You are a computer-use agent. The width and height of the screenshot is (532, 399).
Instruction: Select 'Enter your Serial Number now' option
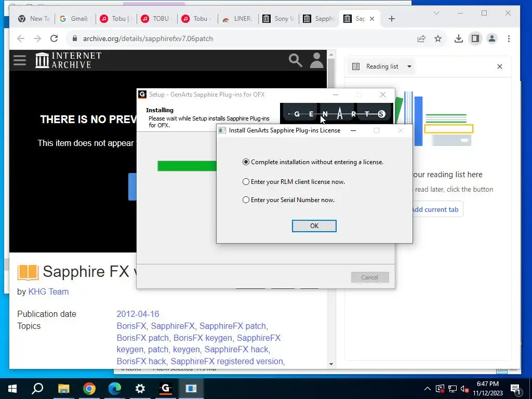coord(288,200)
